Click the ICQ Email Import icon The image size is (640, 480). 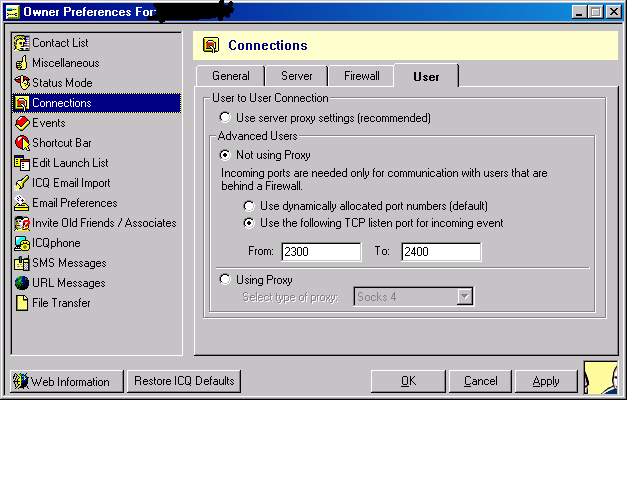22,183
